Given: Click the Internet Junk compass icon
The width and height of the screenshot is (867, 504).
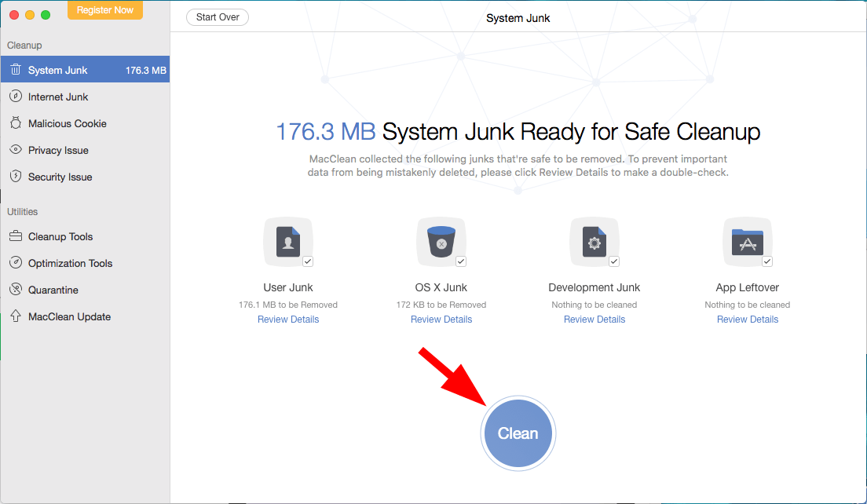Looking at the screenshot, I should (x=16, y=96).
